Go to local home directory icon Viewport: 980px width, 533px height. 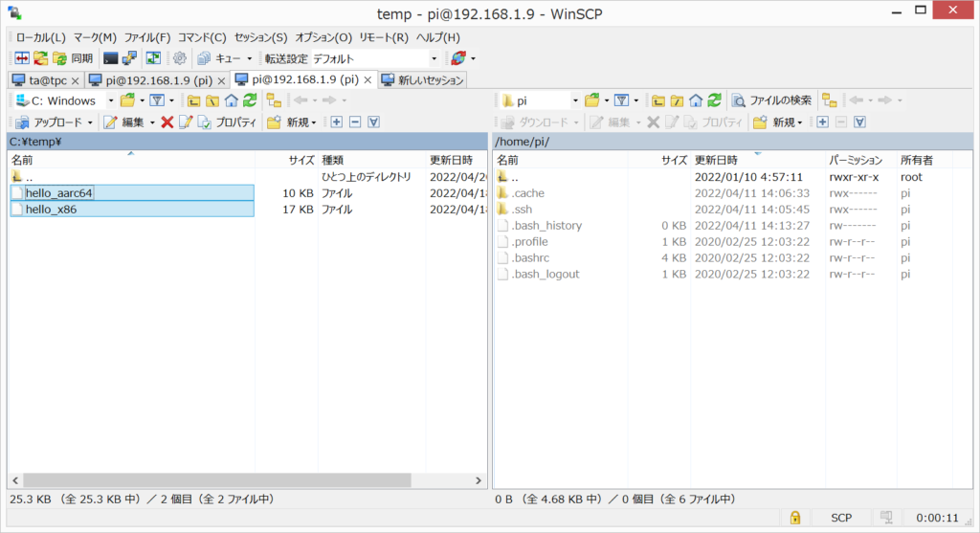coord(232,100)
